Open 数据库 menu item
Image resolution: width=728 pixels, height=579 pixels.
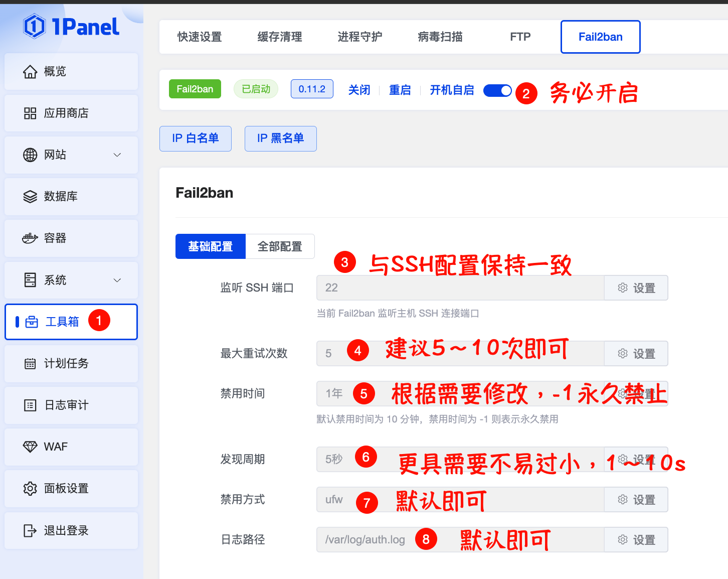pos(71,197)
